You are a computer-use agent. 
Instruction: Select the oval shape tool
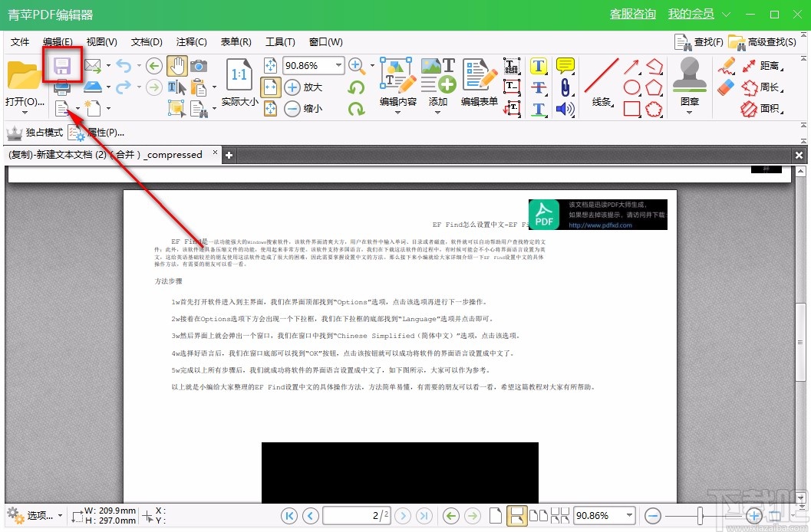pyautogui.click(x=632, y=87)
